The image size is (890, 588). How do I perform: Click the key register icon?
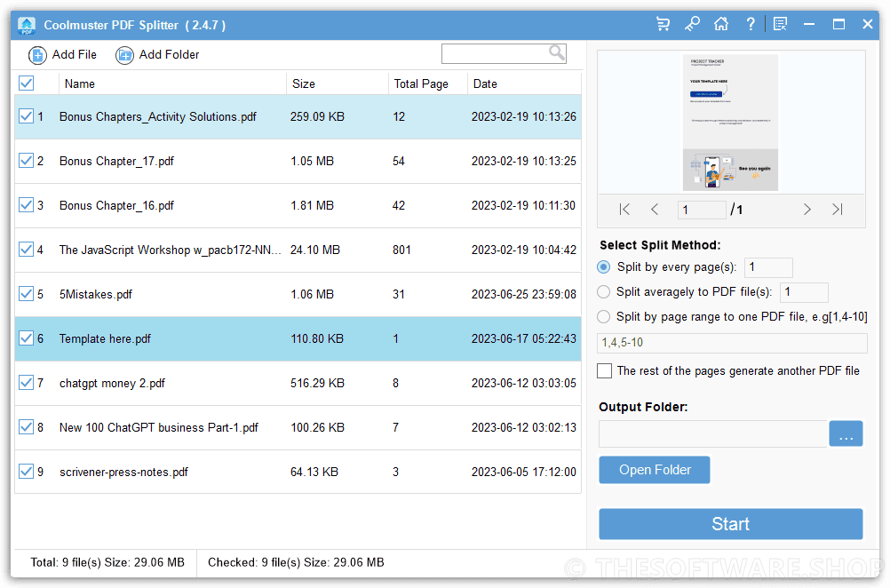click(x=692, y=24)
